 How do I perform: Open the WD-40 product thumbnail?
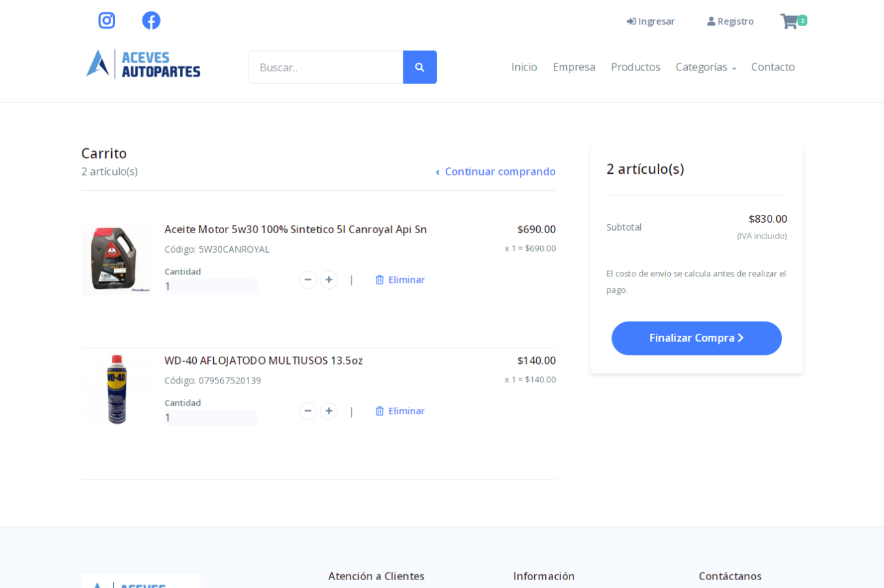[x=117, y=389]
